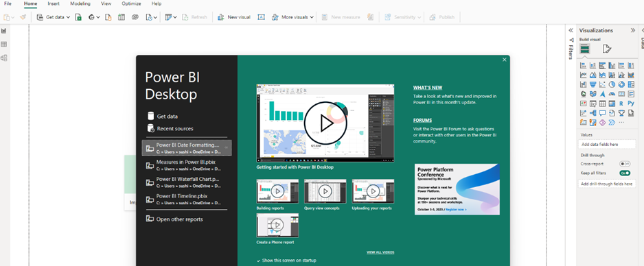Open the Optimize tab

pyautogui.click(x=131, y=3)
